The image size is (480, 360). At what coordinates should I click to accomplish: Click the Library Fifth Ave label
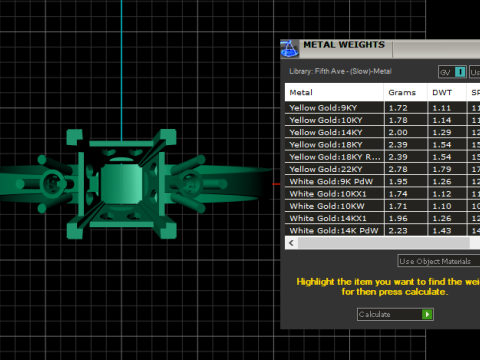(x=340, y=71)
